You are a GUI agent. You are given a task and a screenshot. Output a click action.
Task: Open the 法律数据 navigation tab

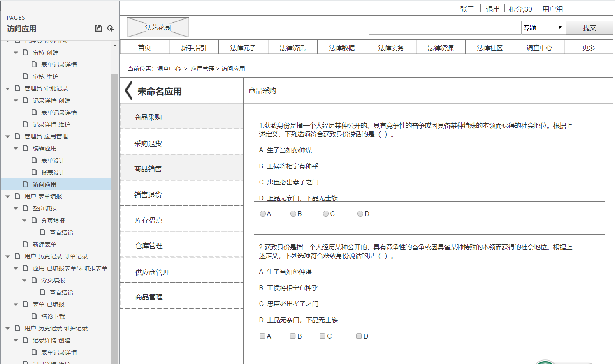pos(342,47)
